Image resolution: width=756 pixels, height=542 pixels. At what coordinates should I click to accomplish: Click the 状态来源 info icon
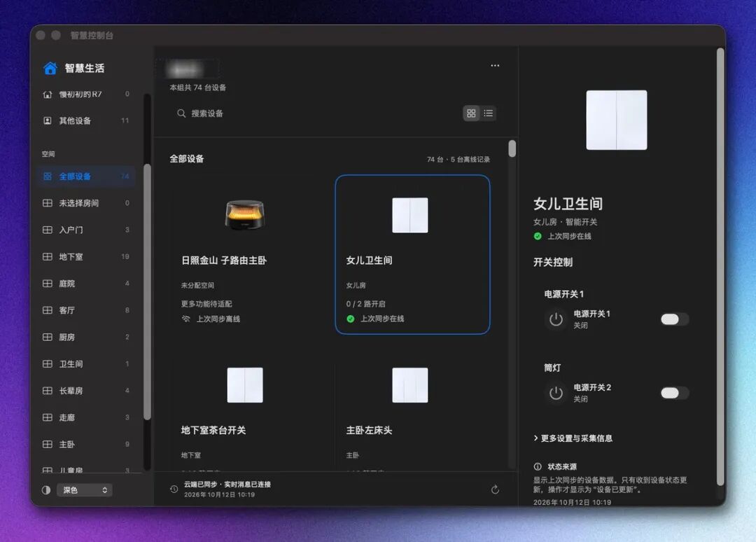(x=538, y=466)
